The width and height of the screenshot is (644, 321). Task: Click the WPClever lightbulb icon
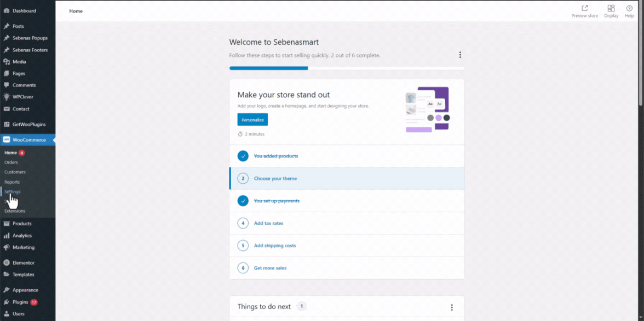point(7,97)
